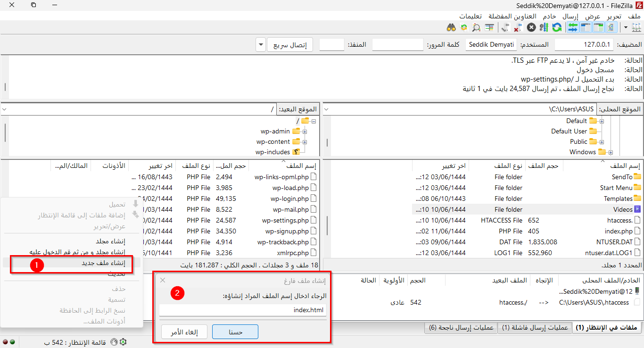Toggle directory comparison
Viewport: 644px width, 348px height.
pos(476,28)
